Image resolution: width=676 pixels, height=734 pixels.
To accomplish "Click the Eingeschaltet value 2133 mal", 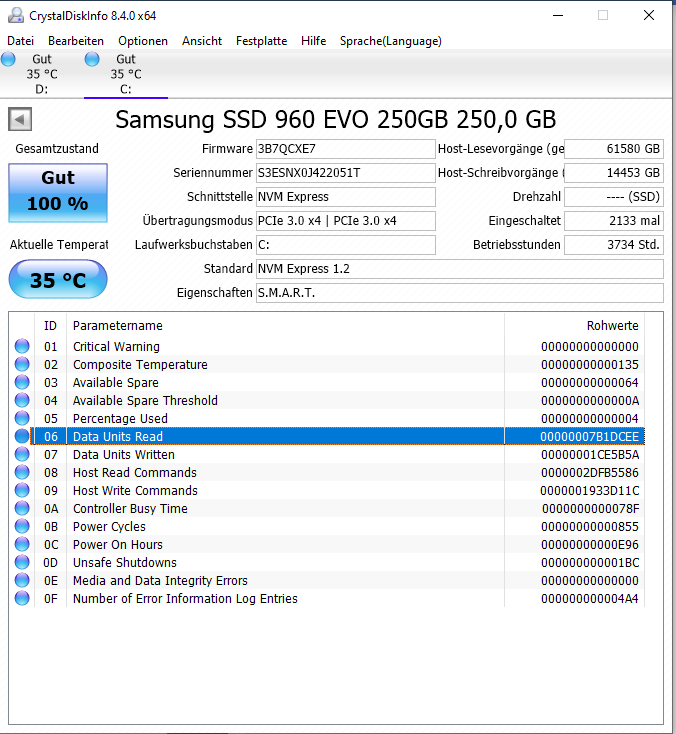I will [614, 221].
